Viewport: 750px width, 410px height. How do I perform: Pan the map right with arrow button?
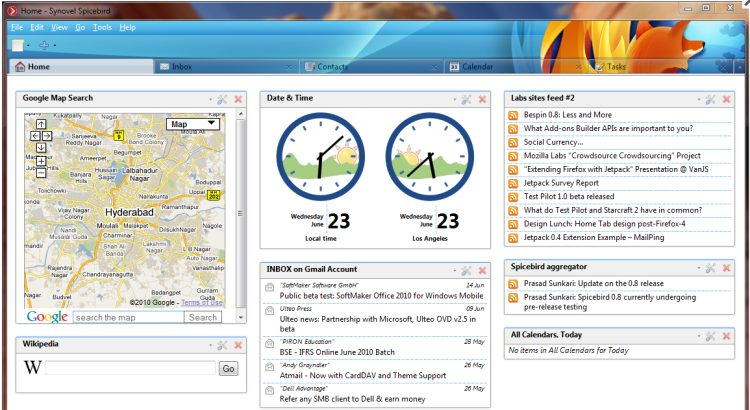[x=47, y=136]
